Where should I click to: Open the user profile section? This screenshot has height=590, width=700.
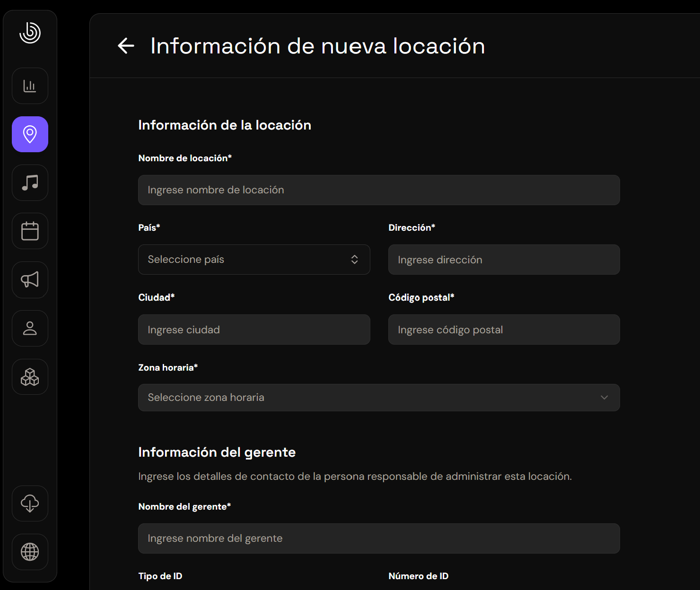tap(30, 328)
